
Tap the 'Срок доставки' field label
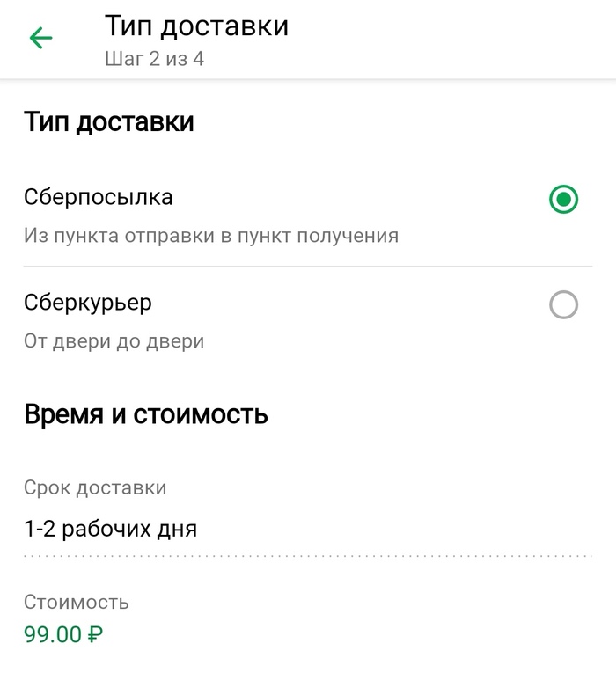[95, 486]
